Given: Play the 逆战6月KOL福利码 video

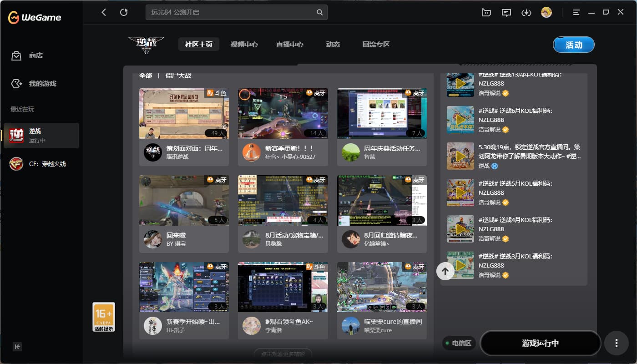Looking at the screenshot, I should click(460, 120).
